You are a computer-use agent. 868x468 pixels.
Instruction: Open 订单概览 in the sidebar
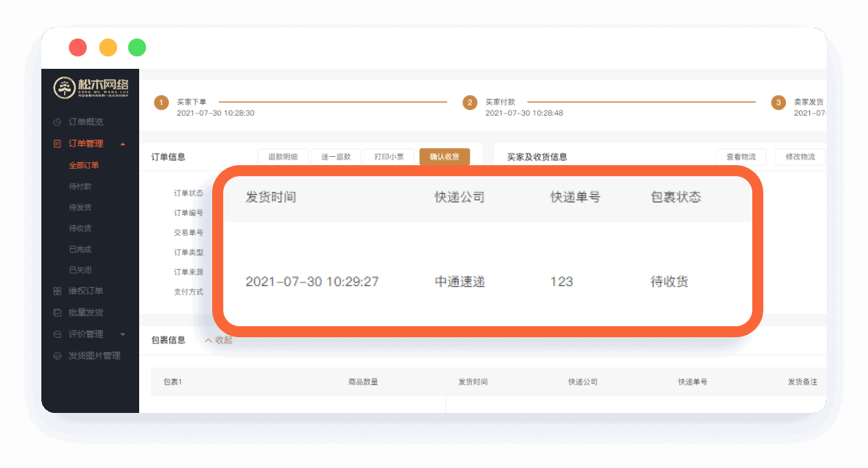click(85, 122)
